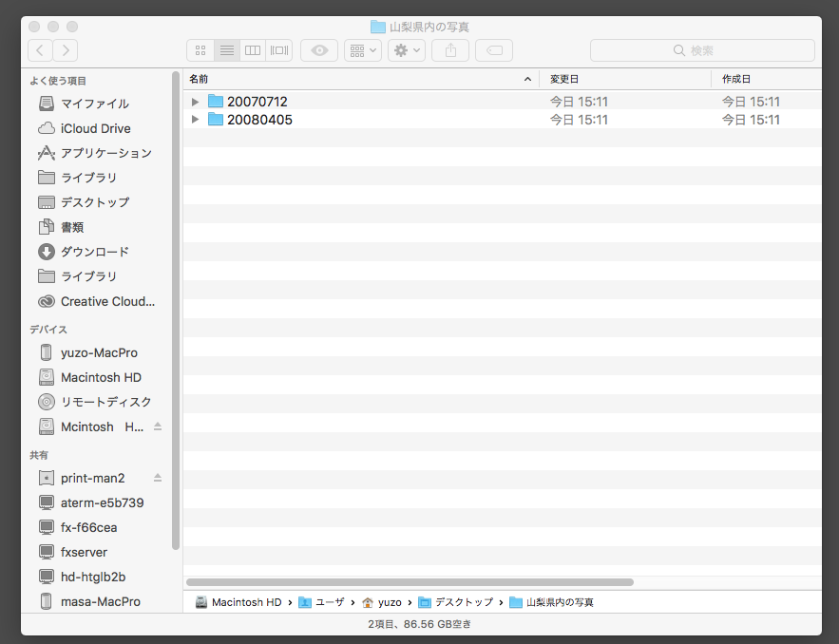This screenshot has height=644, width=839.
Task: Click the Edit Tags toolbar button
Action: (494, 50)
